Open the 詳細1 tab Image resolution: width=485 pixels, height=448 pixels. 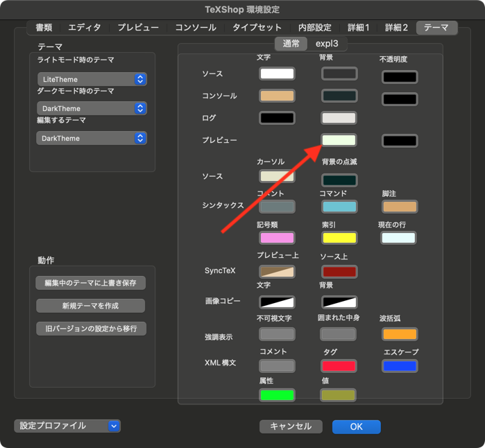358,28
